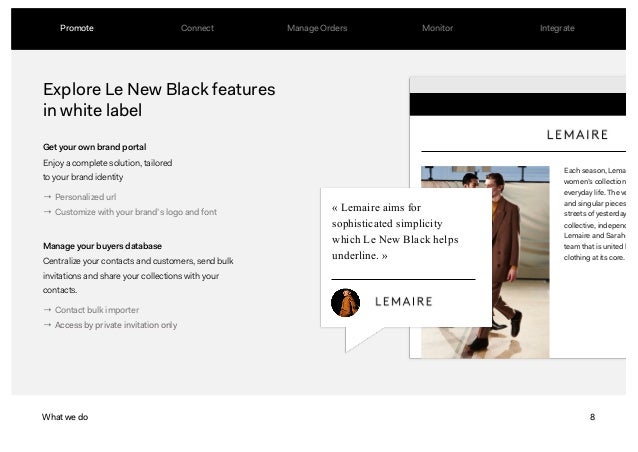The image size is (638, 452).
Task: Click the 'Manage your buyers database' heading
Action: click(x=102, y=246)
